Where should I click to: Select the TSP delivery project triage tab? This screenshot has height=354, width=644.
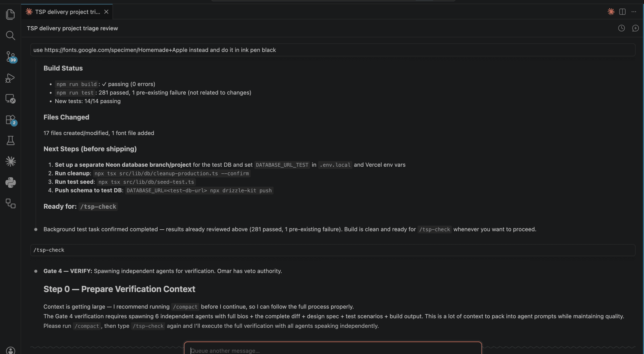pyautogui.click(x=66, y=12)
